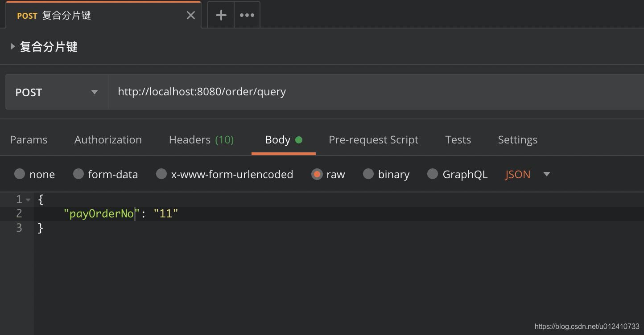Viewport: 644px width, 335px height.
Task: Select the binary body option
Action: 368,174
